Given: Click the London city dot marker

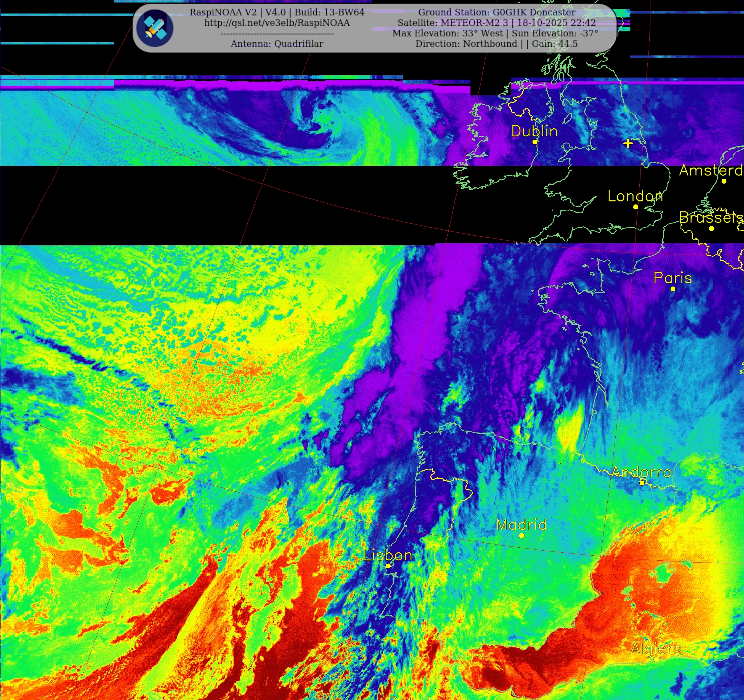Looking at the screenshot, I should (x=636, y=207).
